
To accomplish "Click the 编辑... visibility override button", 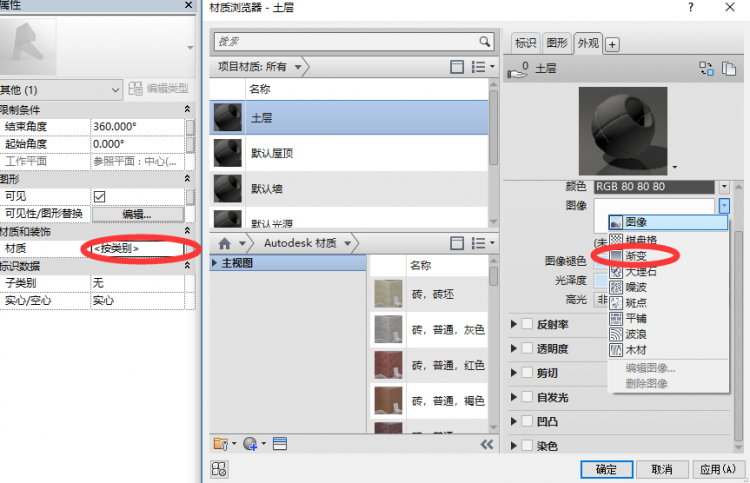I will click(137, 214).
